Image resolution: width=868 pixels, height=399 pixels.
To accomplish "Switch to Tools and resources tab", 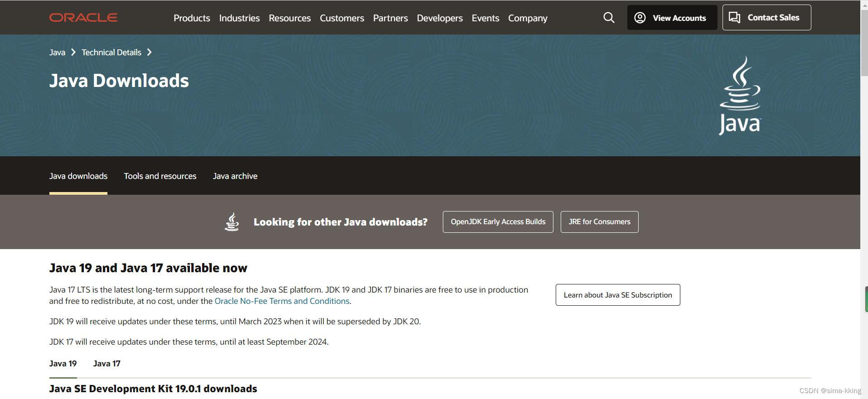I will pyautogui.click(x=160, y=176).
